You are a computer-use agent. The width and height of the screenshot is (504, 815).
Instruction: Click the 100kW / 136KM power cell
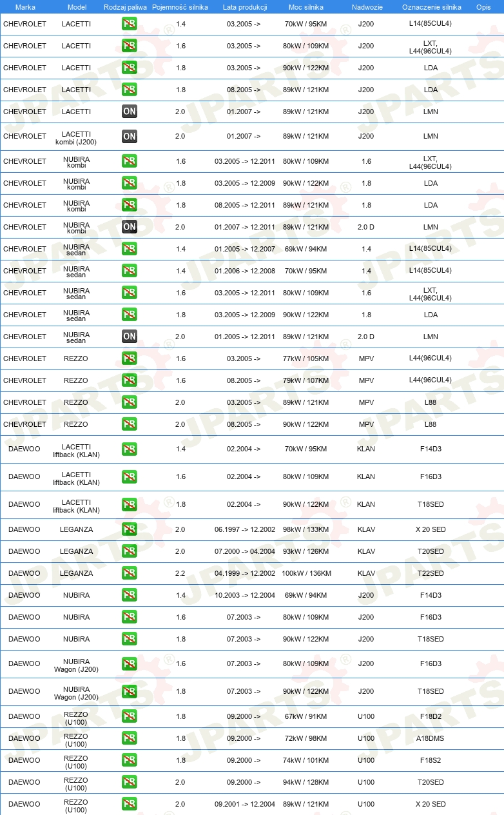(306, 573)
